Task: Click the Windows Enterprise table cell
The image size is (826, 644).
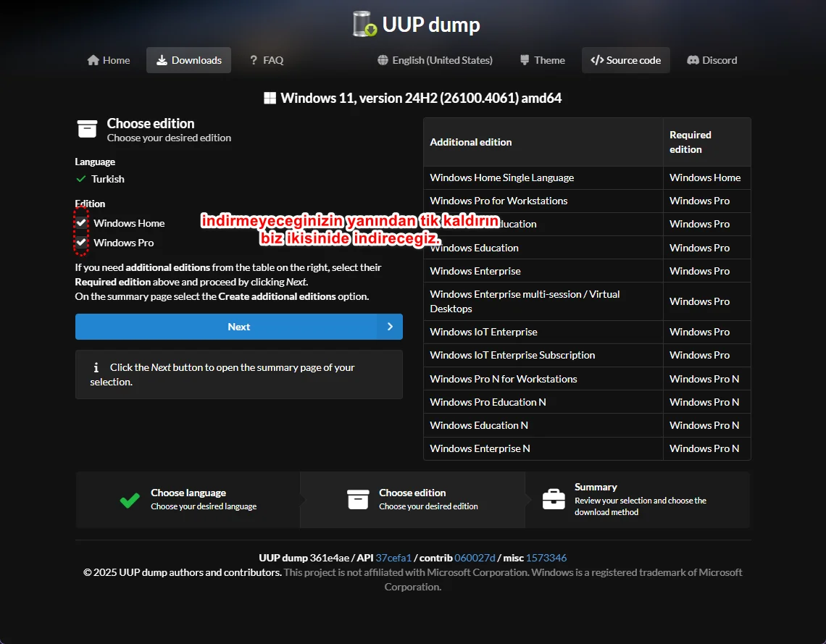Action: tap(543, 271)
